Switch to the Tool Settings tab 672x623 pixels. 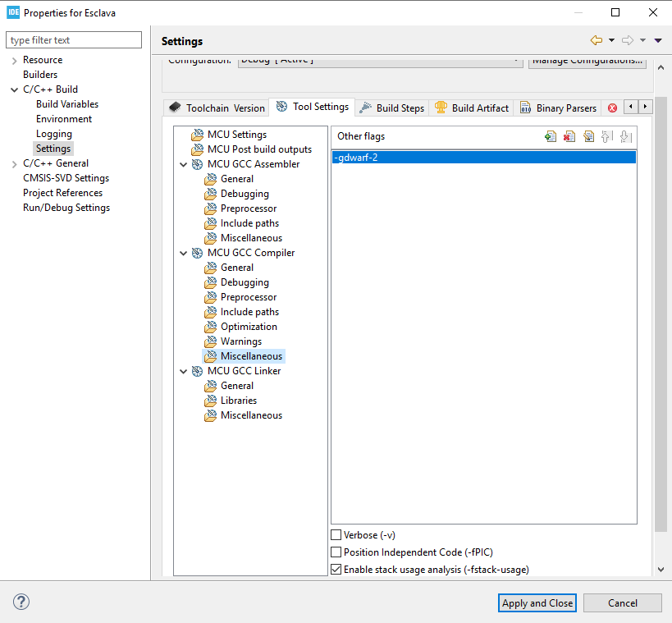[x=313, y=107]
